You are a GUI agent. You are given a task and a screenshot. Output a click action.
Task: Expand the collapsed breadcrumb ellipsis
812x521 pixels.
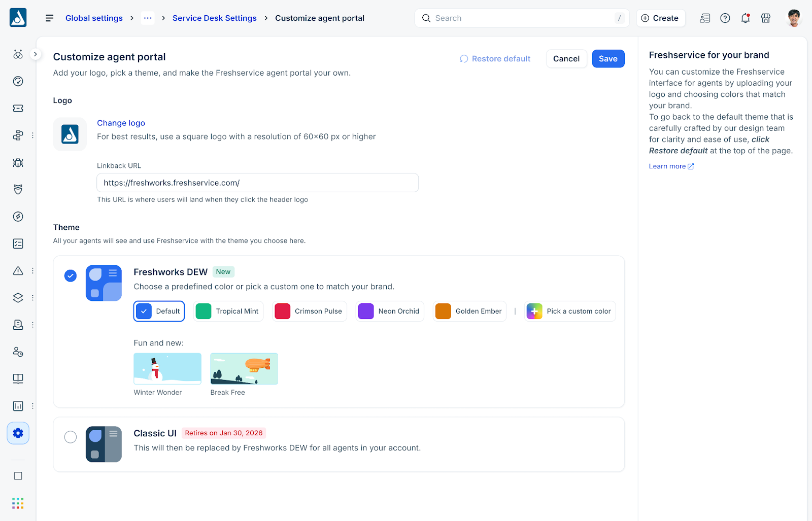[148, 18]
